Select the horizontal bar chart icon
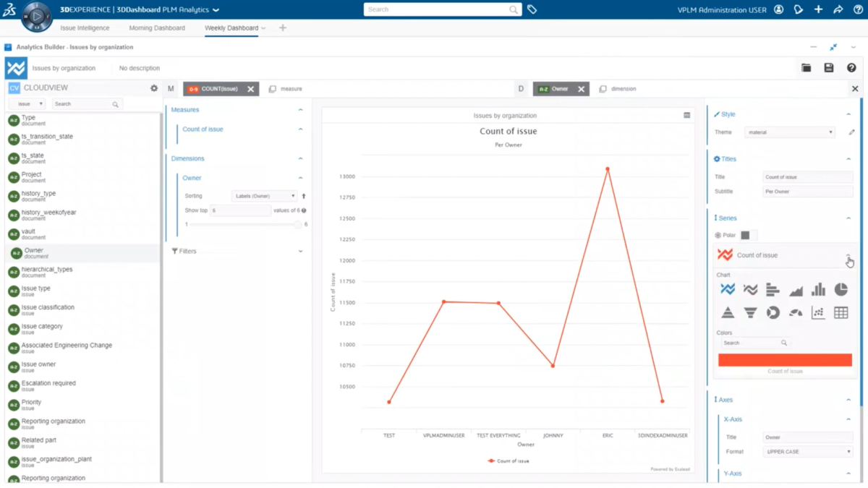This screenshot has width=868, height=488. coord(773,289)
